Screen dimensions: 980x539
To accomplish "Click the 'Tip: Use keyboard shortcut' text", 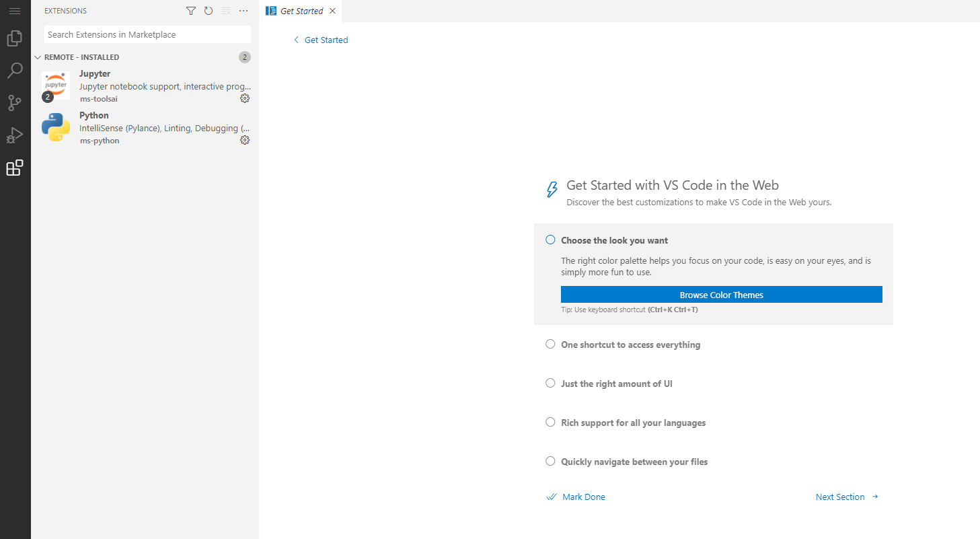I will click(x=630, y=310).
